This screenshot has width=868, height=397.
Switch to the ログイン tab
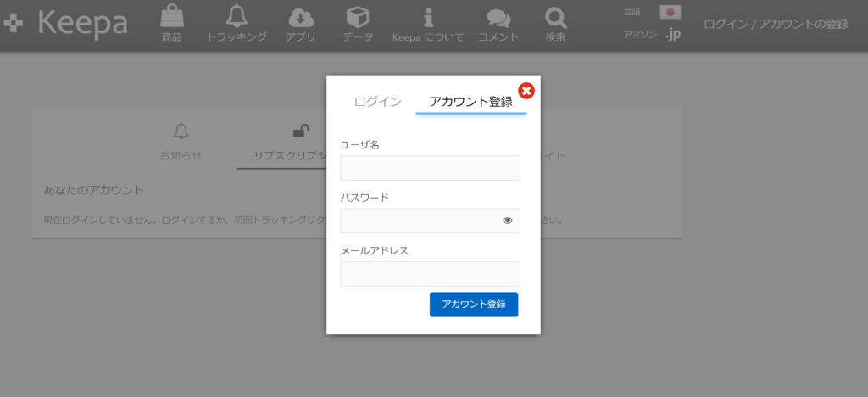click(377, 102)
